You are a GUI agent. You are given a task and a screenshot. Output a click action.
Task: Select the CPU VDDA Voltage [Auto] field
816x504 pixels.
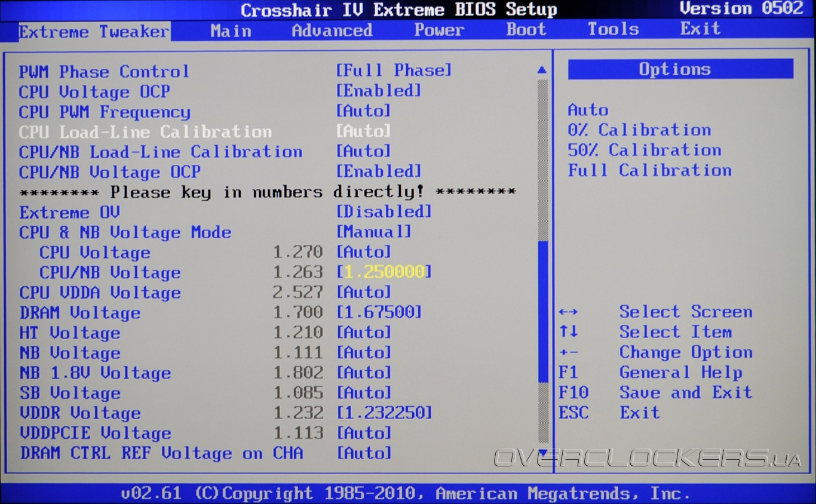coord(363,292)
